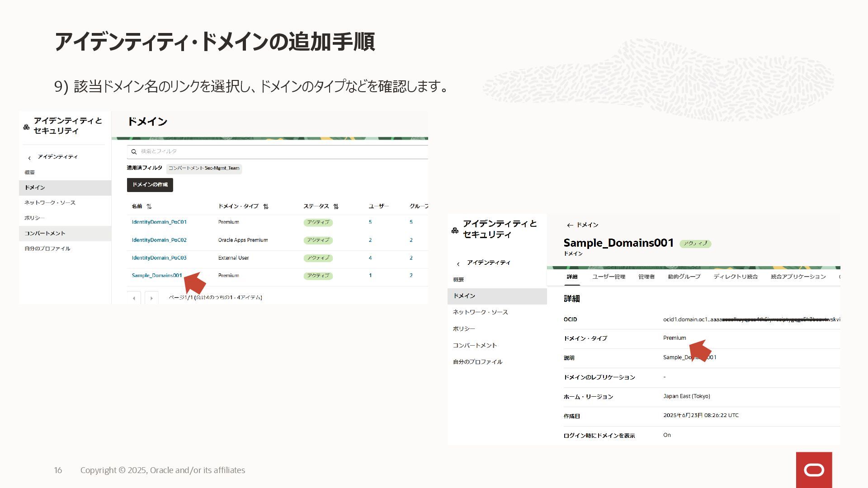This screenshot has width=868, height=488.
Task: Go to previous page arrow in pagination
Action: tap(134, 298)
